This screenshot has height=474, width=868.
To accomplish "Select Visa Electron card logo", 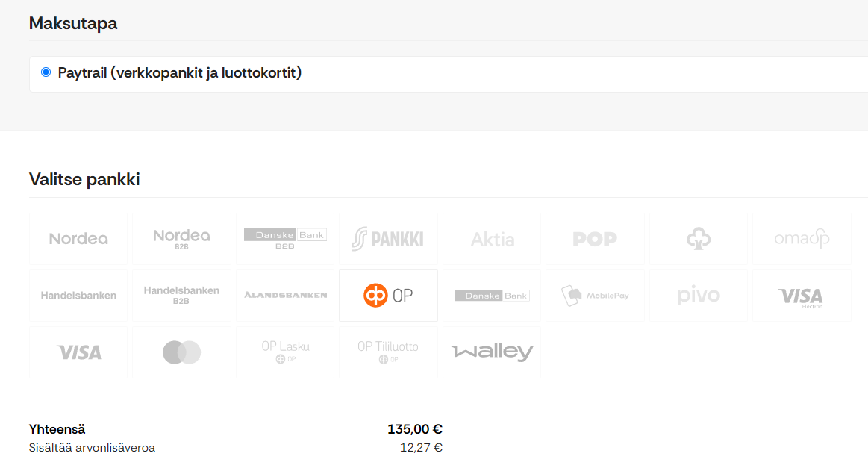I will click(x=802, y=296).
